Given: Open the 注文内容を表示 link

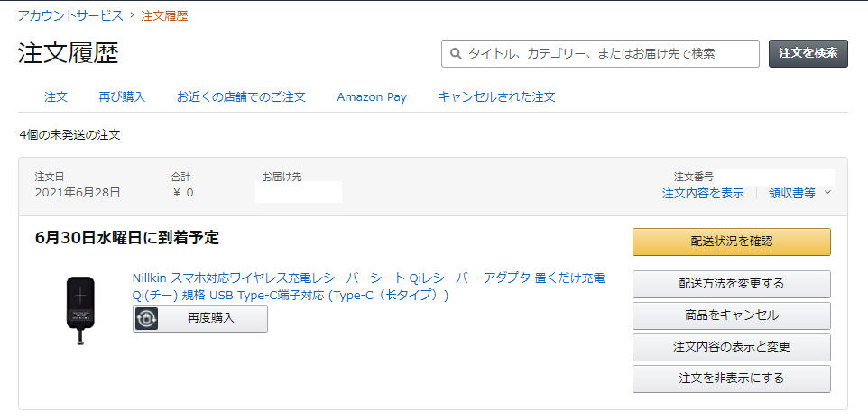Looking at the screenshot, I should click(703, 193).
